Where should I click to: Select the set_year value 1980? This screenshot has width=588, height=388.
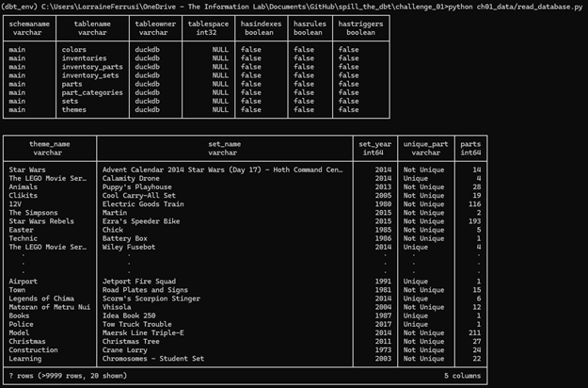[x=383, y=204]
